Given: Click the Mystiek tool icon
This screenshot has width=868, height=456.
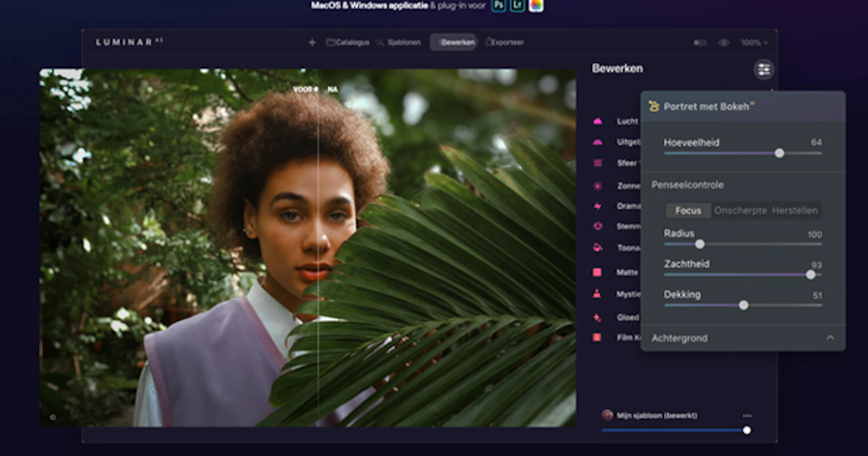Looking at the screenshot, I should (x=597, y=294).
